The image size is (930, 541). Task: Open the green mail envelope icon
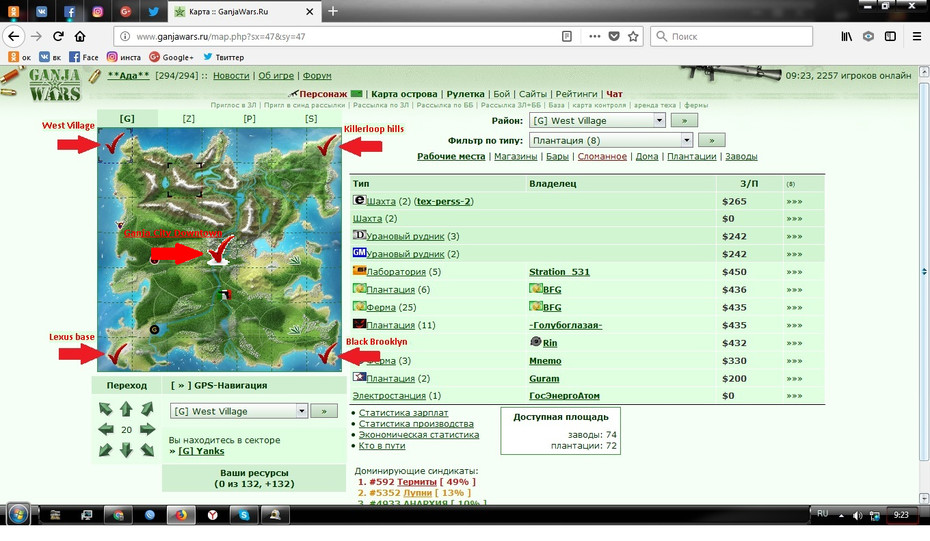coord(356,93)
